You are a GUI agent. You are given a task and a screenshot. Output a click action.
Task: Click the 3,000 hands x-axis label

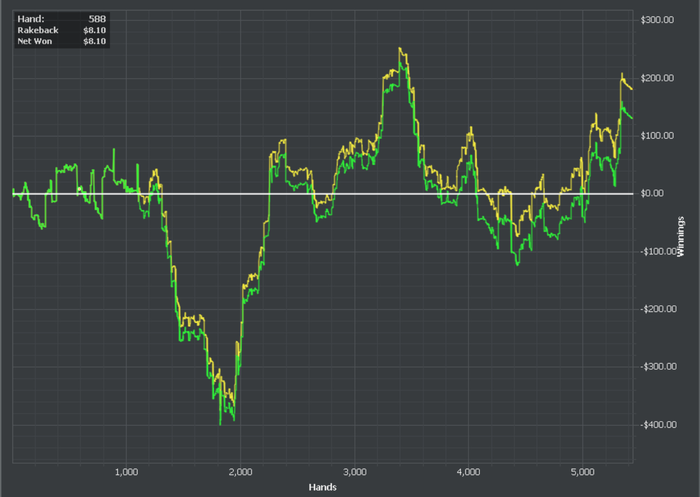coord(355,472)
